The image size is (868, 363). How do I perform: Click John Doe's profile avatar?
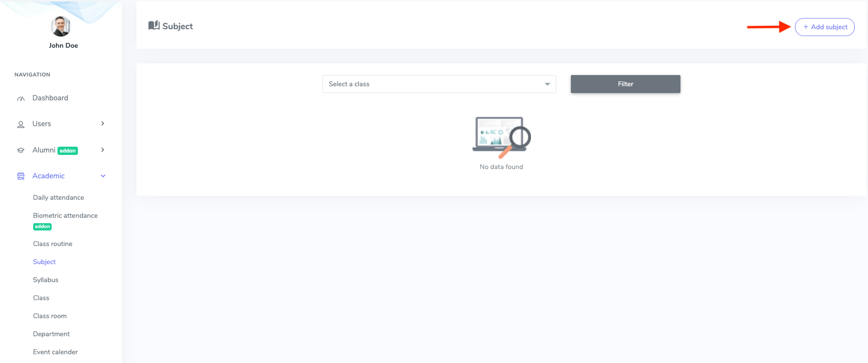pyautogui.click(x=61, y=26)
